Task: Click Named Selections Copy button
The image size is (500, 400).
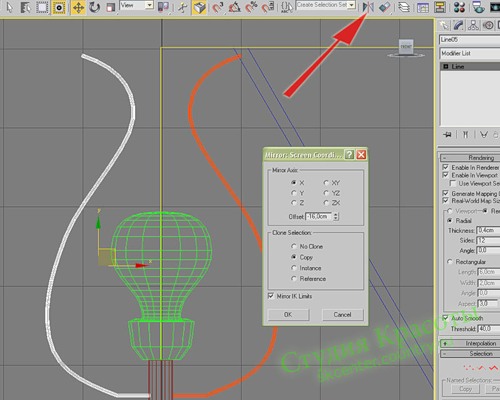Action: pyautogui.click(x=465, y=389)
